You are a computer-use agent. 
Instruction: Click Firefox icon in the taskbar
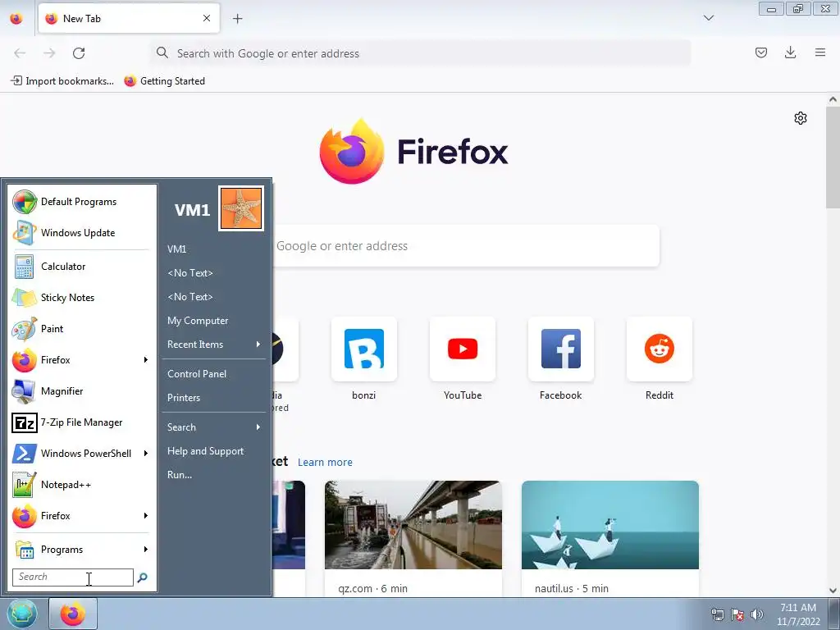point(73,614)
